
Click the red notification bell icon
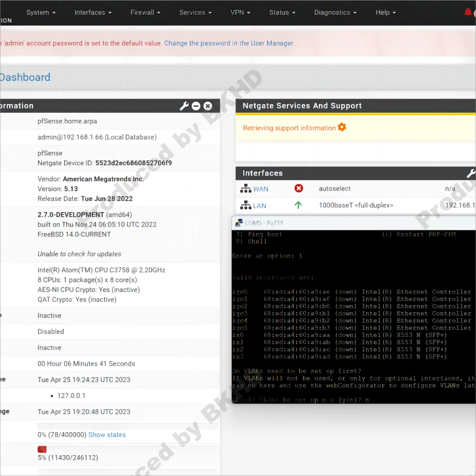point(468,12)
